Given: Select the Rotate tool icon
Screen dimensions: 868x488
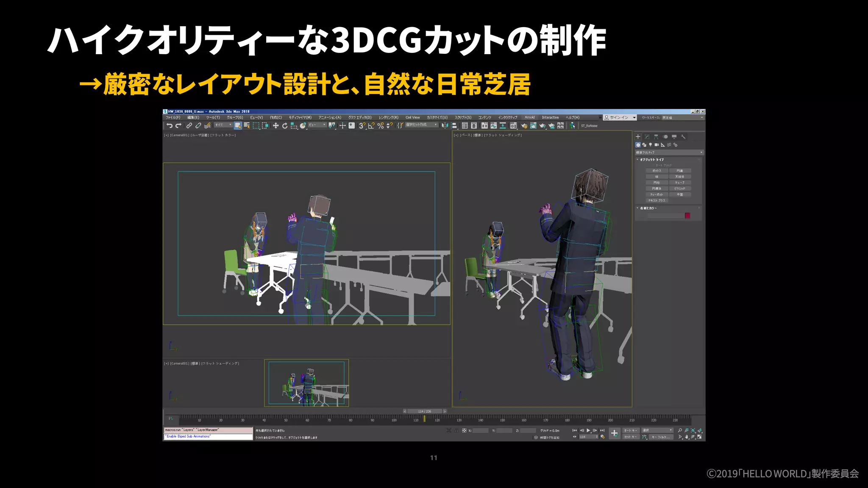Looking at the screenshot, I should pos(284,125).
